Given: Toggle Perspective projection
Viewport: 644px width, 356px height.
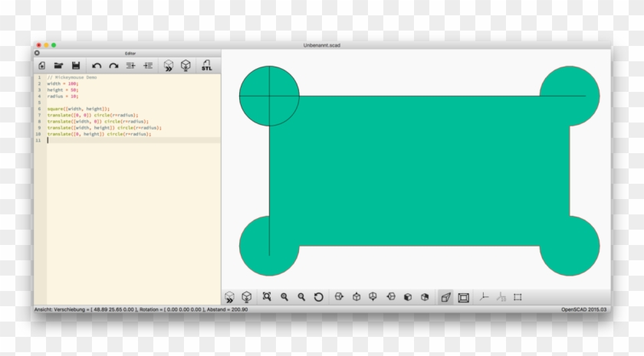Looking at the screenshot, I should [446, 297].
